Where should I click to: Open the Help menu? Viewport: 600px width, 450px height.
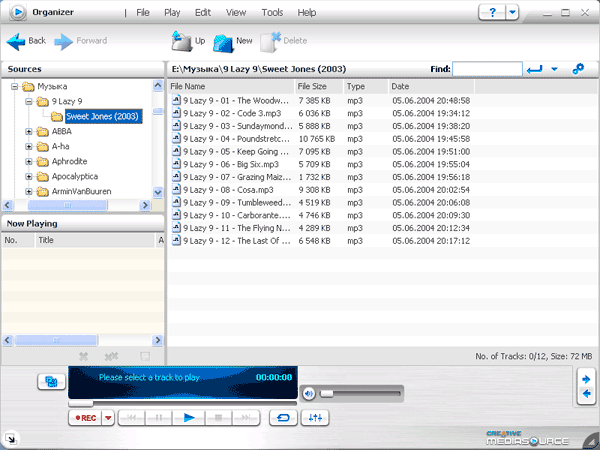(307, 13)
